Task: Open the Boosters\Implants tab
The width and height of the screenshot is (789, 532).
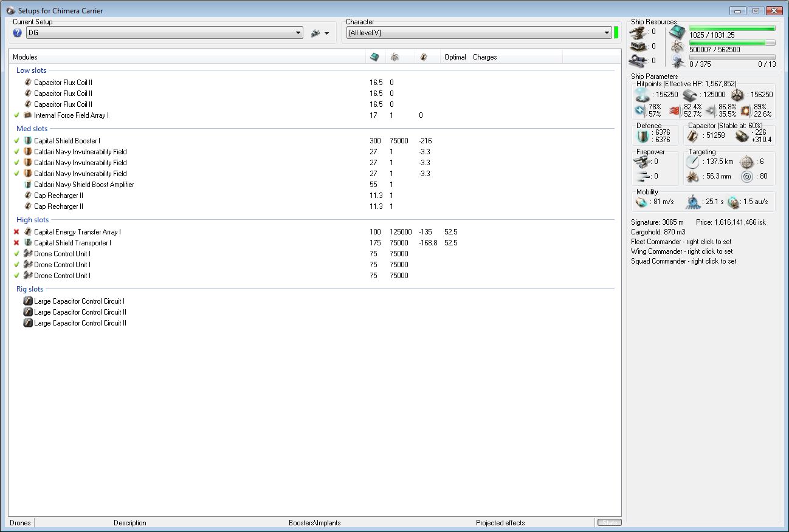Action: (x=315, y=523)
